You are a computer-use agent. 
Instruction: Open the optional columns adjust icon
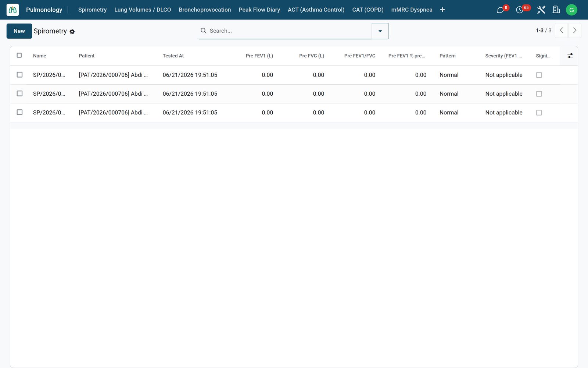tap(570, 56)
